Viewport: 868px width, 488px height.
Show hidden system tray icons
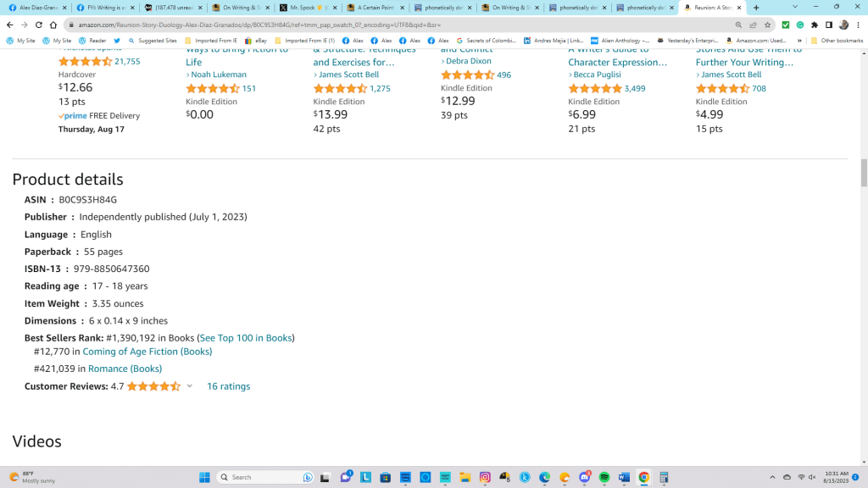click(x=771, y=477)
